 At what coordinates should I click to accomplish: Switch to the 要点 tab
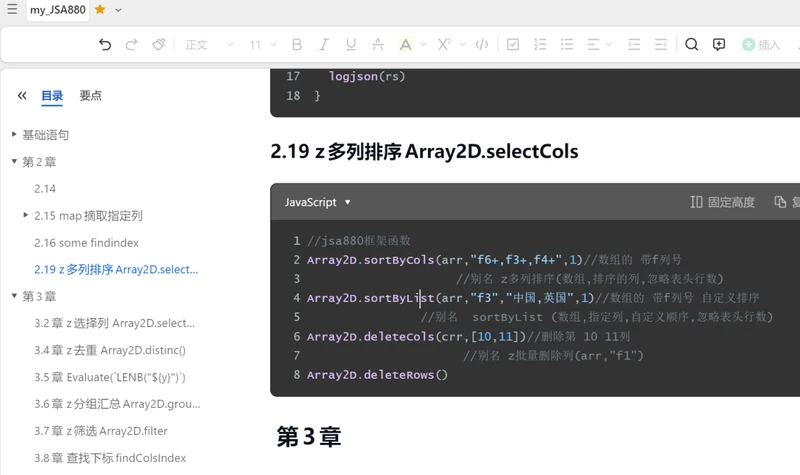coord(90,96)
